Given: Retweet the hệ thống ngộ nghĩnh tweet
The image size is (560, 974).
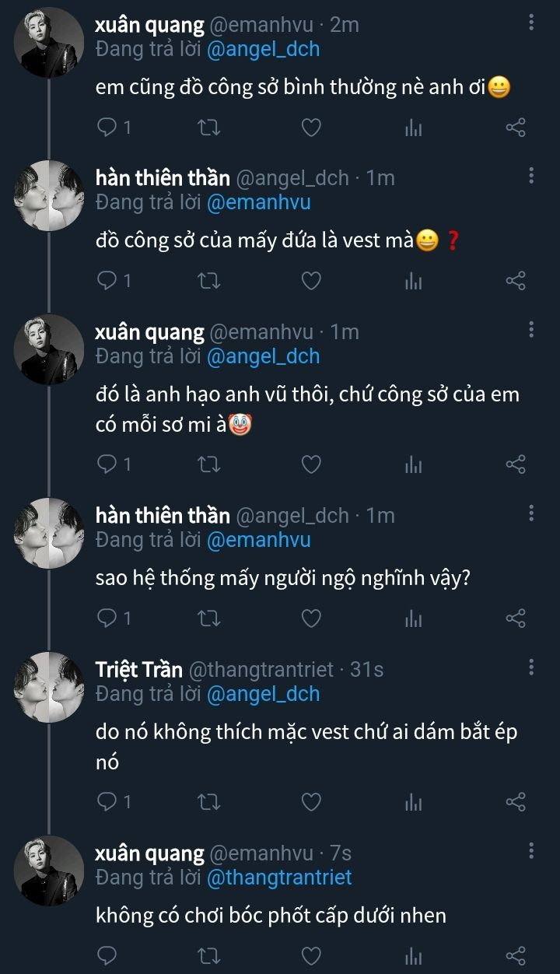Looking at the screenshot, I should pos(209,618).
